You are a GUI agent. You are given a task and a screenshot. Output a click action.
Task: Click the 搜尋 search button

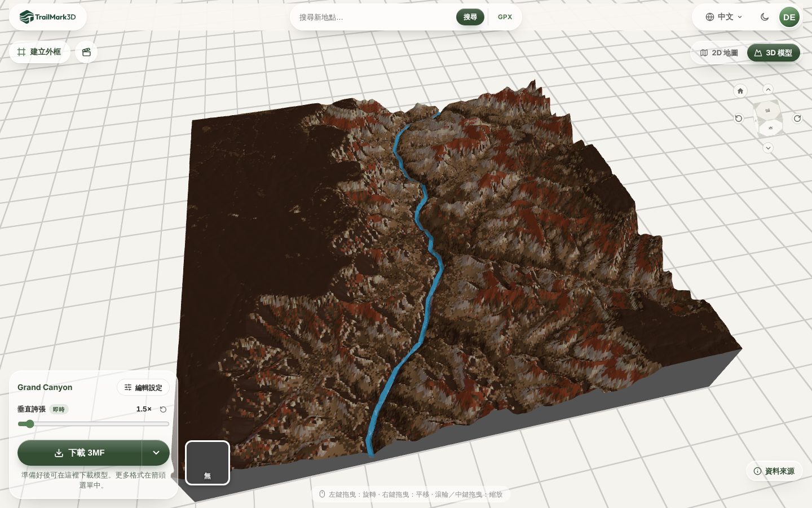tap(470, 17)
